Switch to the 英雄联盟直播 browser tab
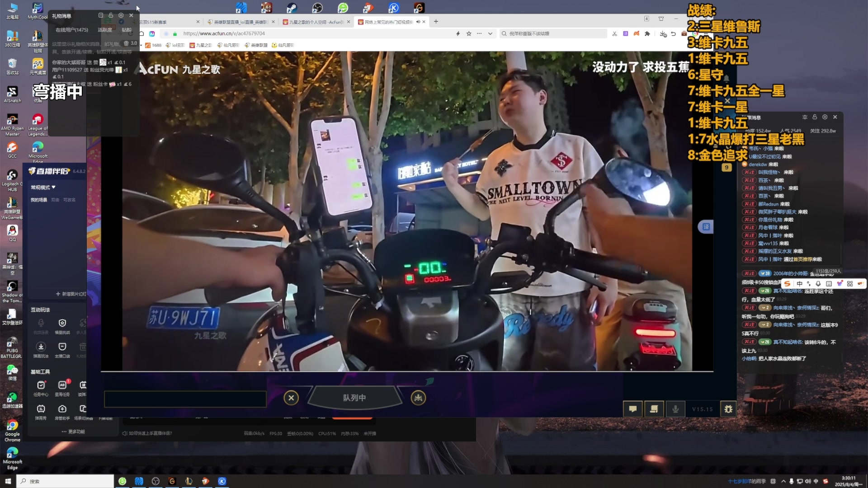 point(241,22)
